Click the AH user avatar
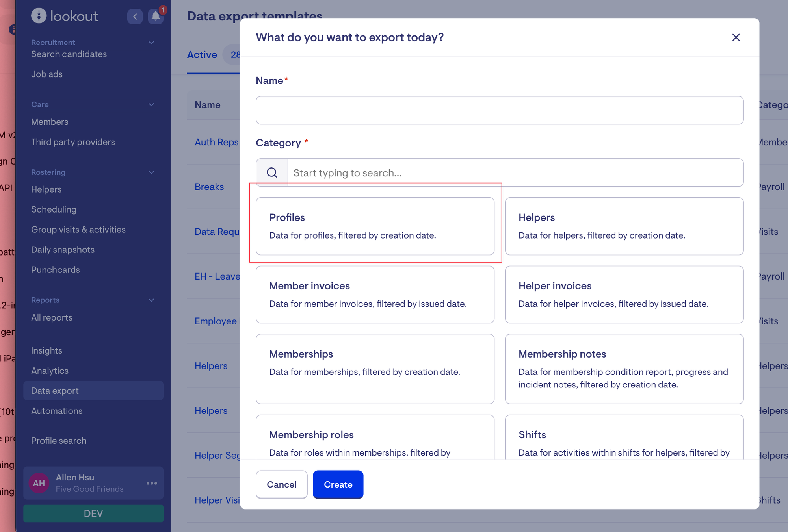This screenshot has width=788, height=532. (39, 483)
